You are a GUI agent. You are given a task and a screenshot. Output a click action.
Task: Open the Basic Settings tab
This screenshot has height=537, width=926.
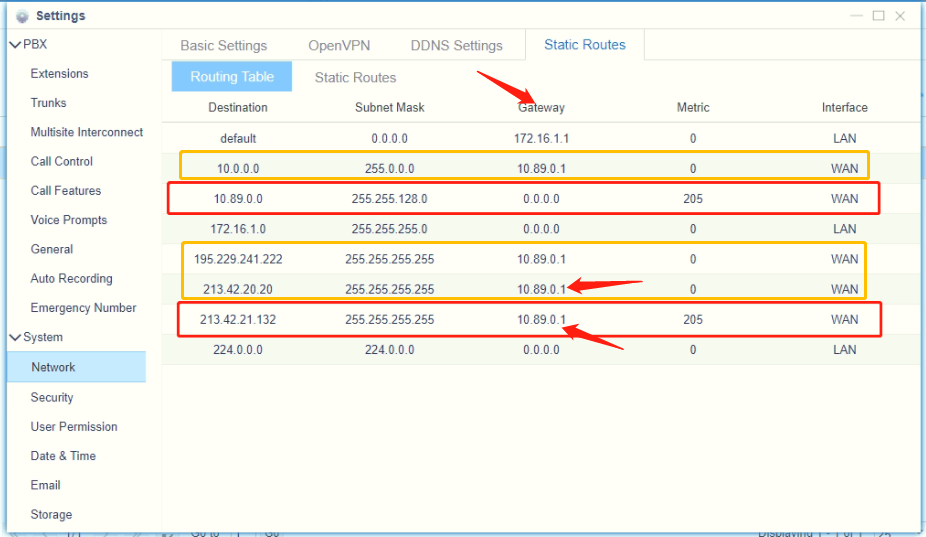[223, 45]
